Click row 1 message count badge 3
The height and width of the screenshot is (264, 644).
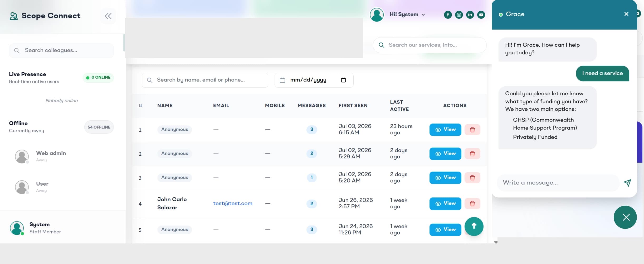[312, 129]
